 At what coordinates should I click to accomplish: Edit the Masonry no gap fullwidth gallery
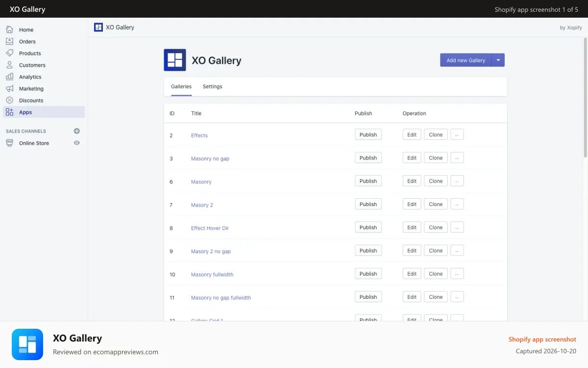pyautogui.click(x=412, y=296)
